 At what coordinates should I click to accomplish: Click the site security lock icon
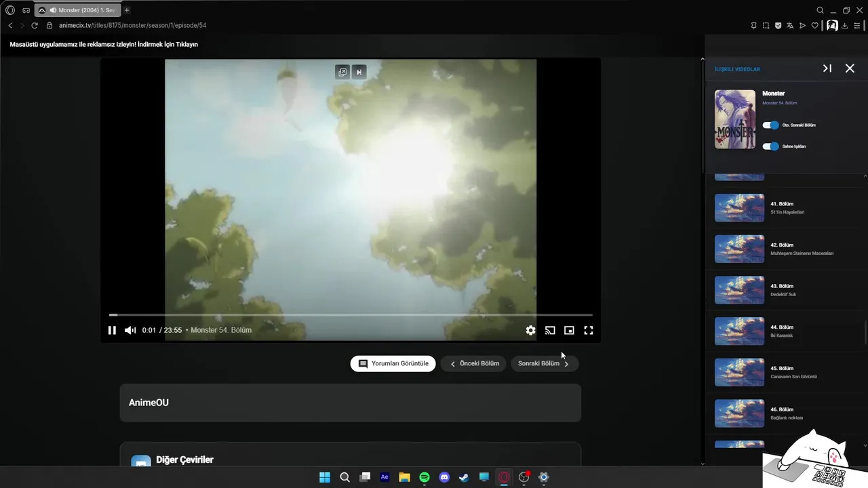pyautogui.click(x=50, y=25)
